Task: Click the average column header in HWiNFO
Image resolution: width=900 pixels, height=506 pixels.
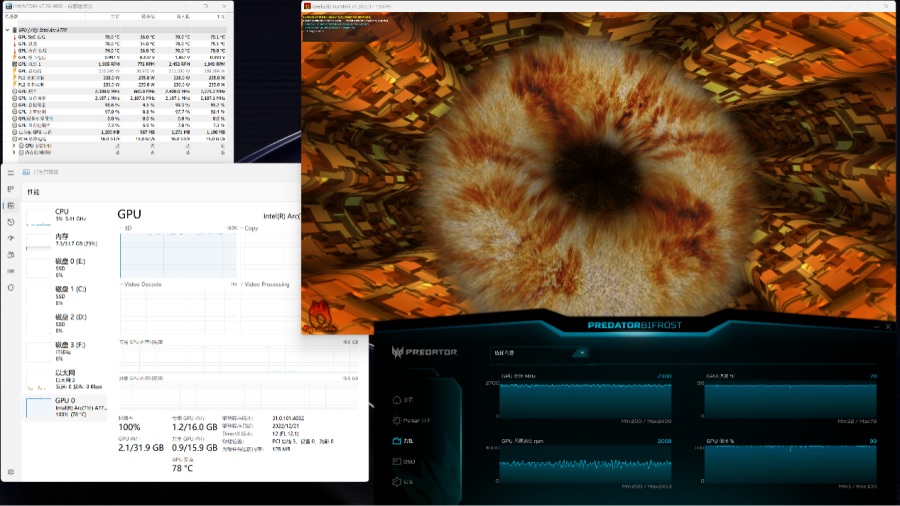Action: [210, 17]
